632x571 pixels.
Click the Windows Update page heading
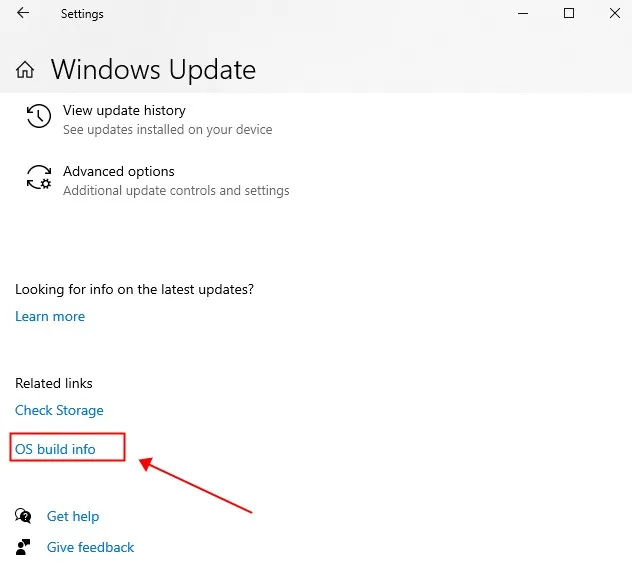tap(153, 70)
